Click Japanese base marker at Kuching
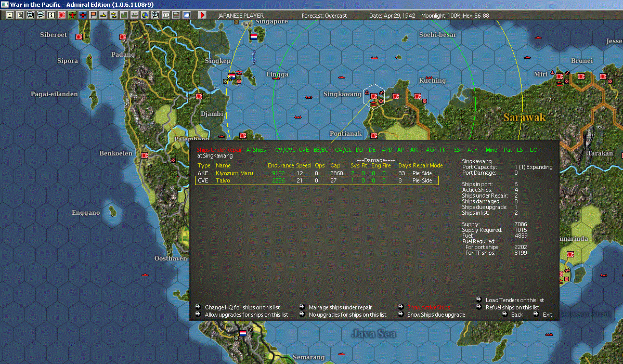623x364 pixels. point(417,96)
